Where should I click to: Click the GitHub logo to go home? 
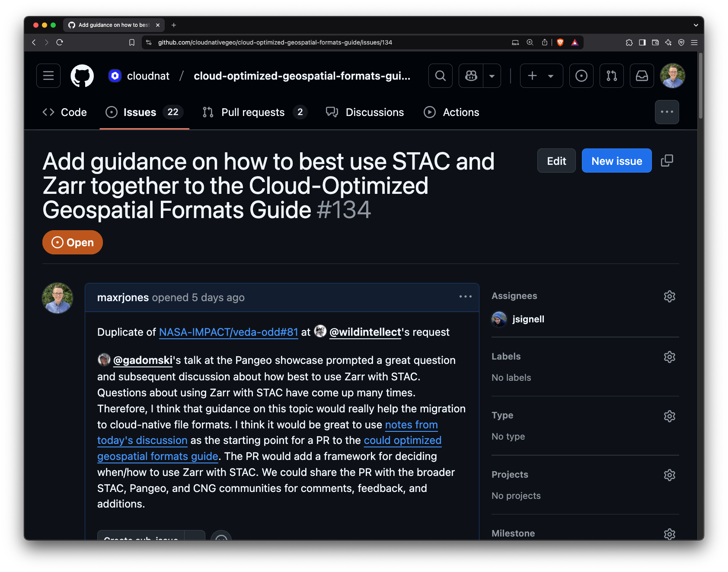pyautogui.click(x=82, y=76)
